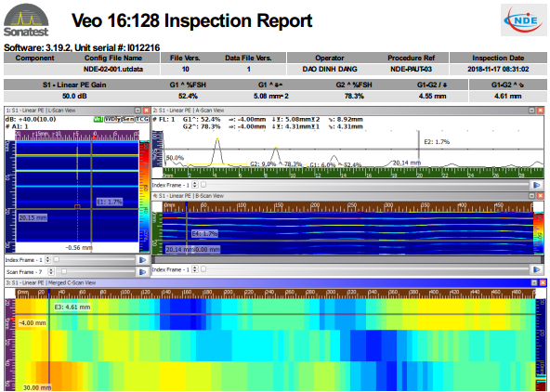Step the L-Scan Index Frame spinner
This screenshot has height=392, width=550.
click(x=48, y=260)
